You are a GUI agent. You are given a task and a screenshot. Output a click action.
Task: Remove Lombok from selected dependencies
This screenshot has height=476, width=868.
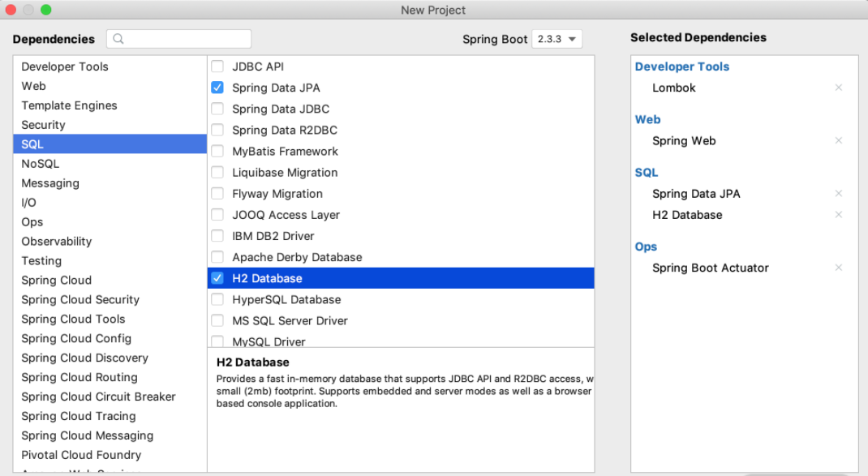tap(839, 88)
